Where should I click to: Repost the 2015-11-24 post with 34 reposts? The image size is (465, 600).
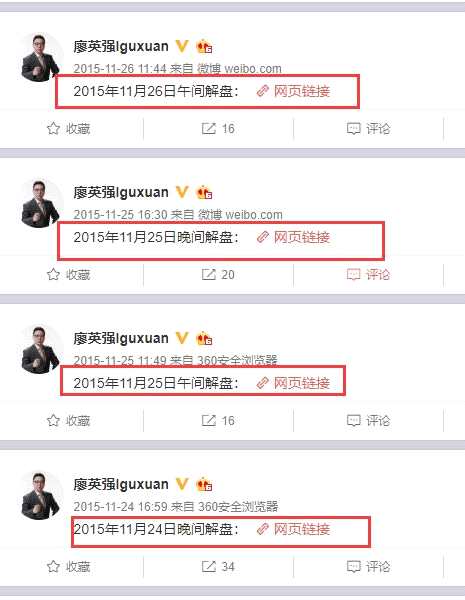click(218, 566)
